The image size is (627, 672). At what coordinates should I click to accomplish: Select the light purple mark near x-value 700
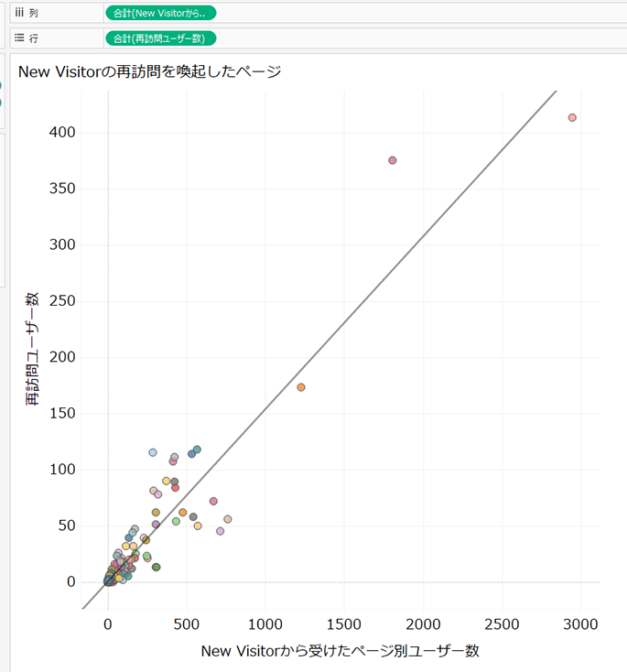point(220,531)
